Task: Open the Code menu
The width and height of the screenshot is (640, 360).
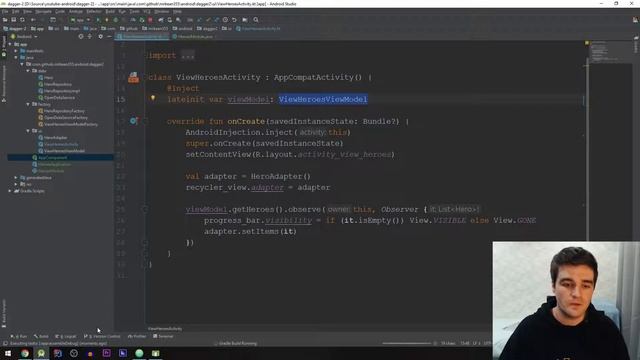Action: click(x=60, y=11)
